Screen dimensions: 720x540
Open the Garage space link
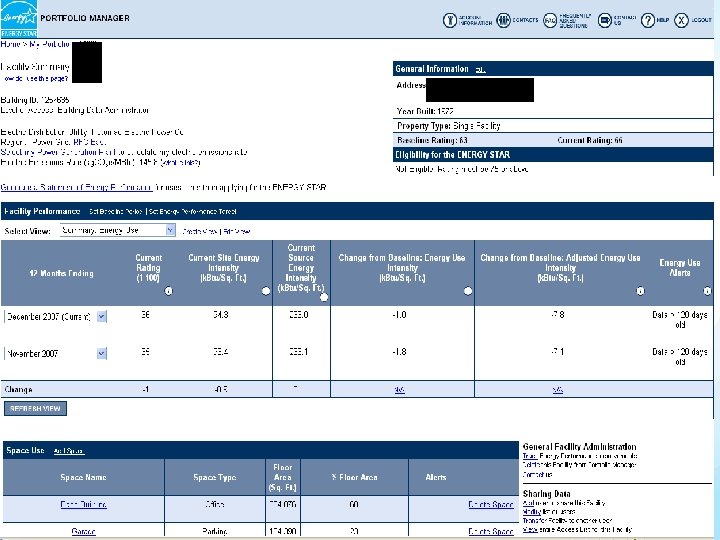pyautogui.click(x=84, y=531)
